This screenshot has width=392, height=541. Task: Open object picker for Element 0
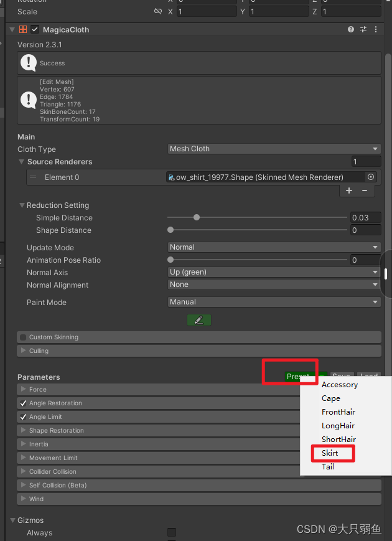pos(371,177)
